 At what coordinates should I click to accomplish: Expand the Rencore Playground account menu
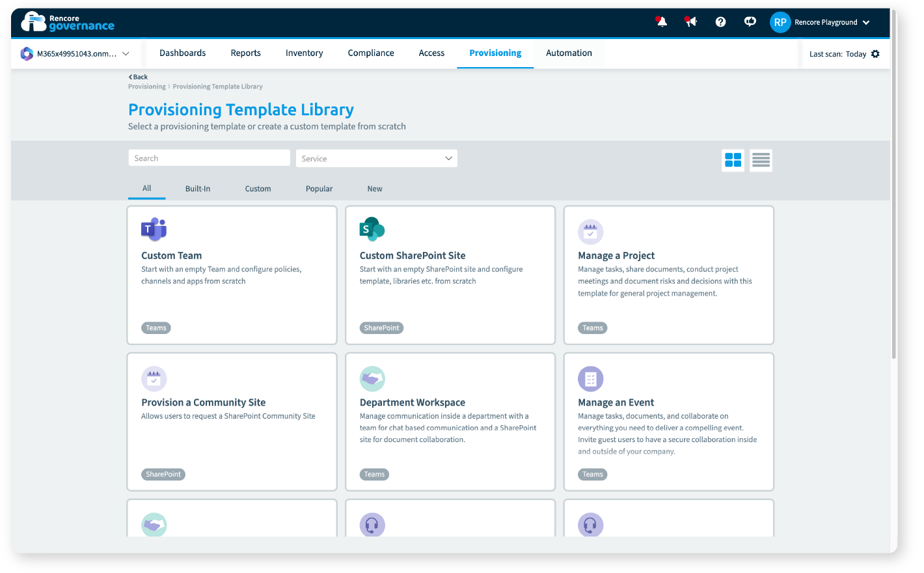click(x=821, y=21)
